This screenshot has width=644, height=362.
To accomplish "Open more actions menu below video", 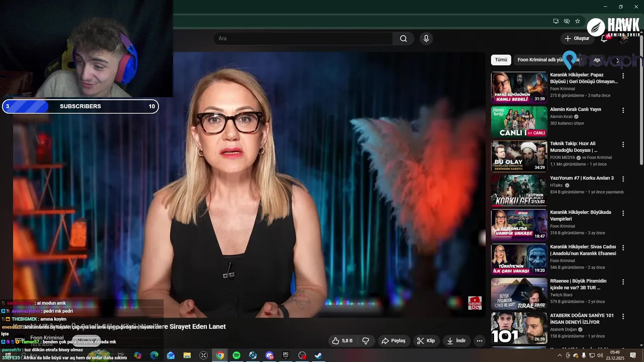I will coord(479,341).
